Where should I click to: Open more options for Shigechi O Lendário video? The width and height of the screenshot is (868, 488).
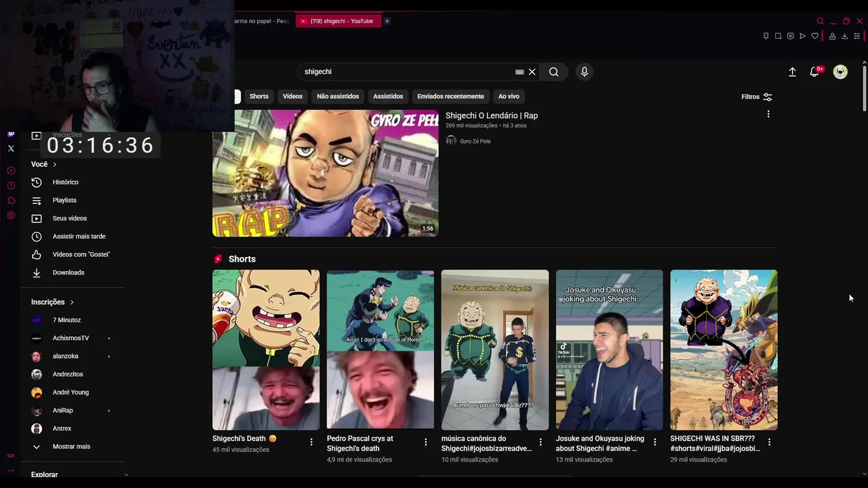click(x=768, y=115)
